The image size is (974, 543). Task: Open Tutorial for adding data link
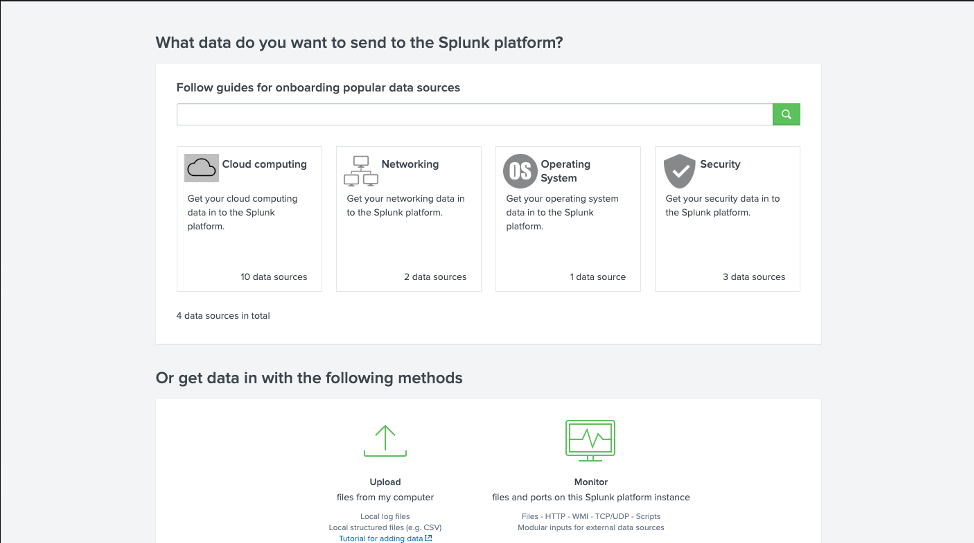[x=381, y=539]
